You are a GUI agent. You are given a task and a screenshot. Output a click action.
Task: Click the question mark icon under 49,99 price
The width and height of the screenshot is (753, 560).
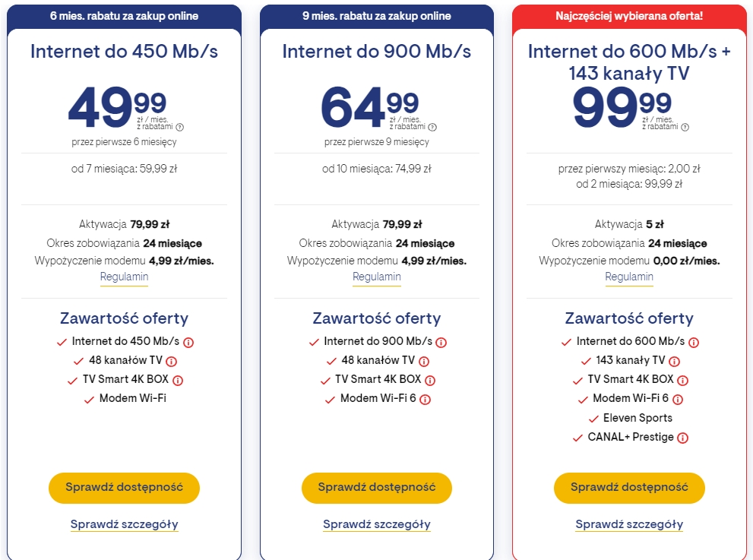click(180, 128)
